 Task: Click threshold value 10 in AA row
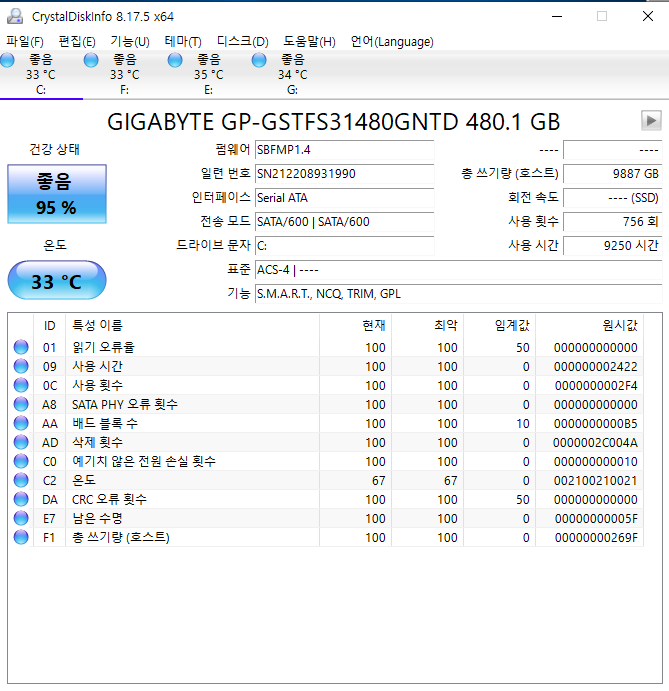coord(523,424)
